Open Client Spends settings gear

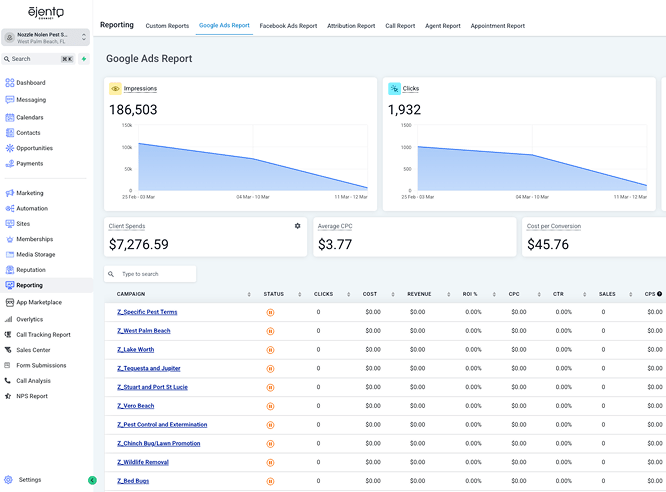coord(297,226)
